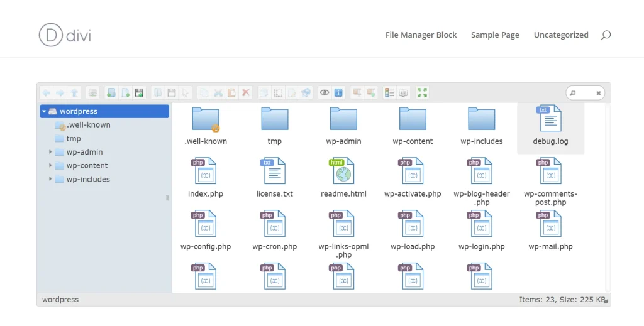Click the Rename toolbar icon
This screenshot has height=326, width=644.
pos(278,93)
